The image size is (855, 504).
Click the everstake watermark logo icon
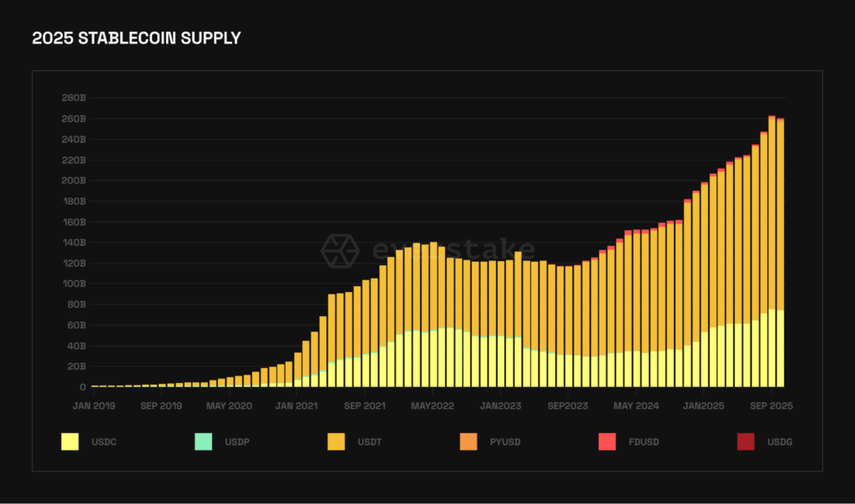tap(340, 250)
